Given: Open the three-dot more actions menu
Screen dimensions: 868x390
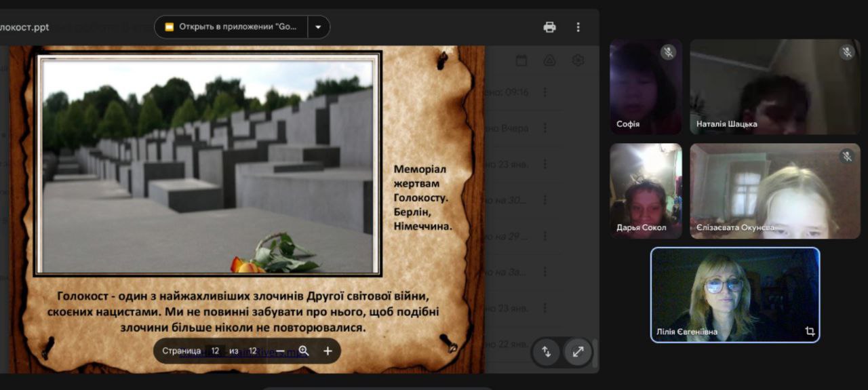Looking at the screenshot, I should point(578,27).
